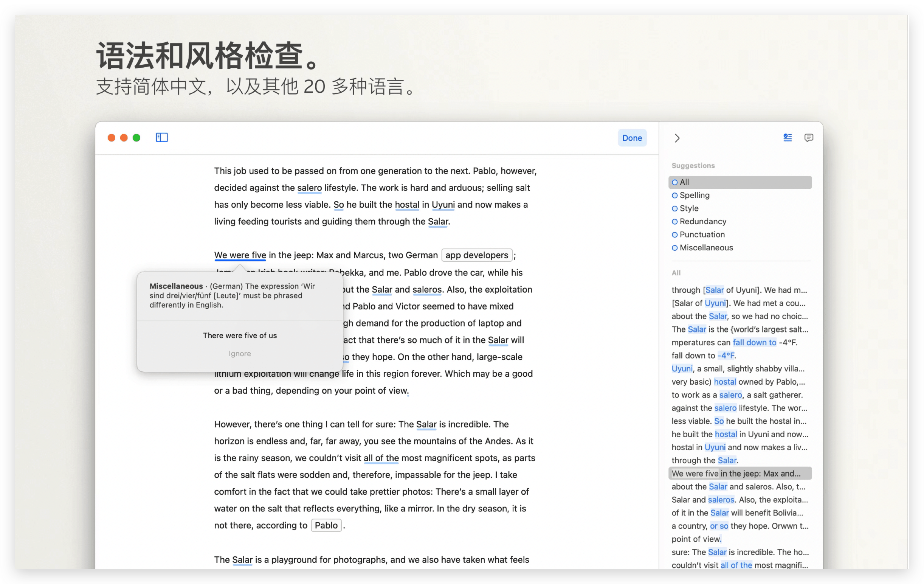This screenshot has height=584, width=924.
Task: Select the Style suggestions filter
Action: [689, 208]
